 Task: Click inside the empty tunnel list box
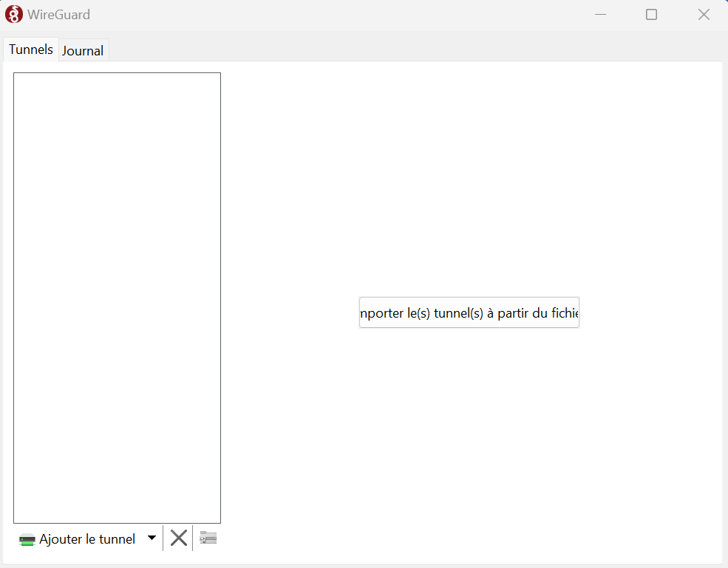(x=117, y=295)
